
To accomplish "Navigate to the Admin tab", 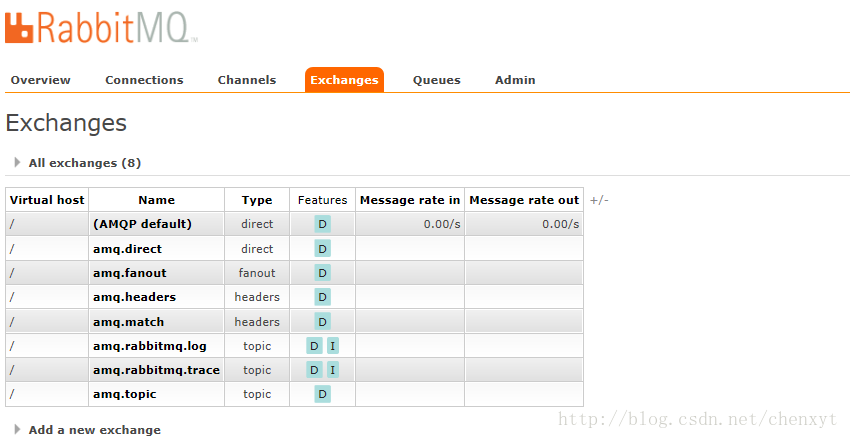I will [x=515, y=80].
